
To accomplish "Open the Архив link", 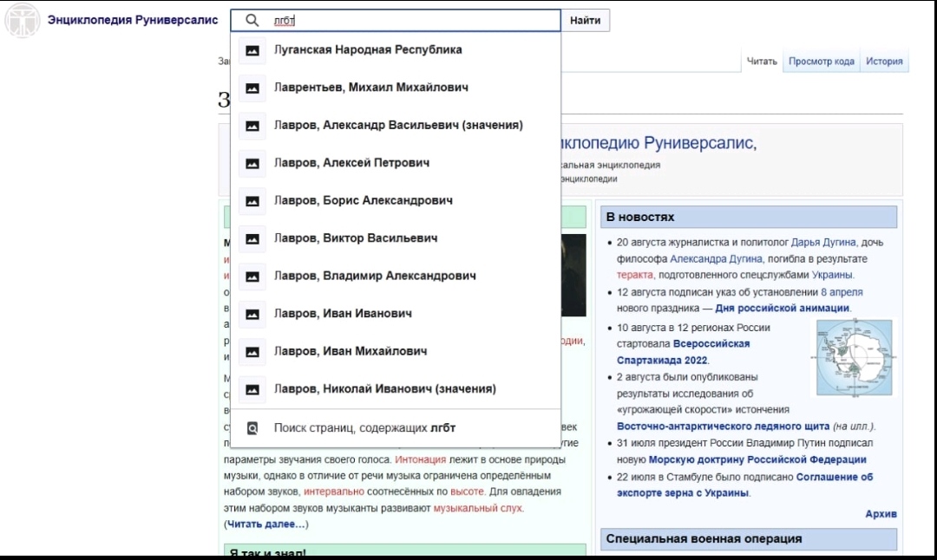I will (x=881, y=514).
